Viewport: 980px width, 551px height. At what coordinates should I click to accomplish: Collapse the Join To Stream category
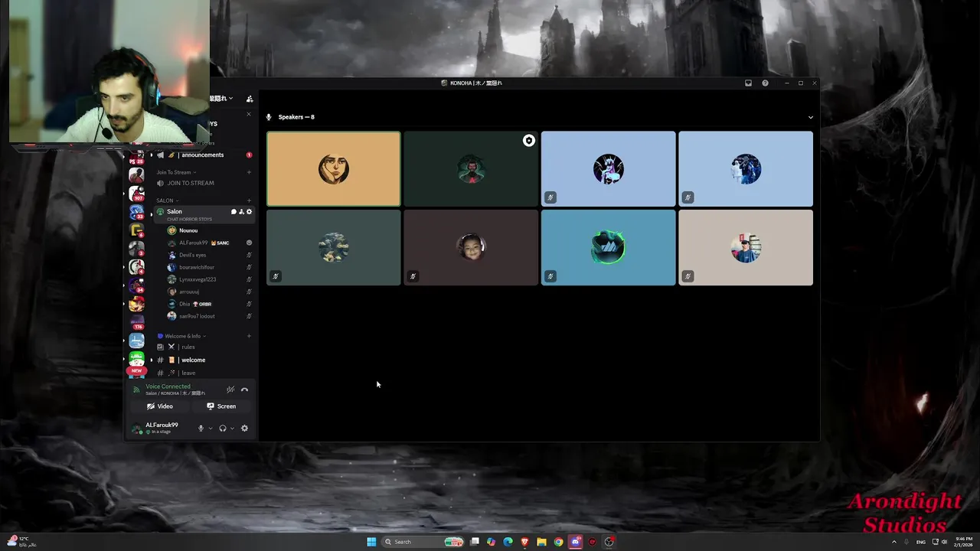pos(176,172)
